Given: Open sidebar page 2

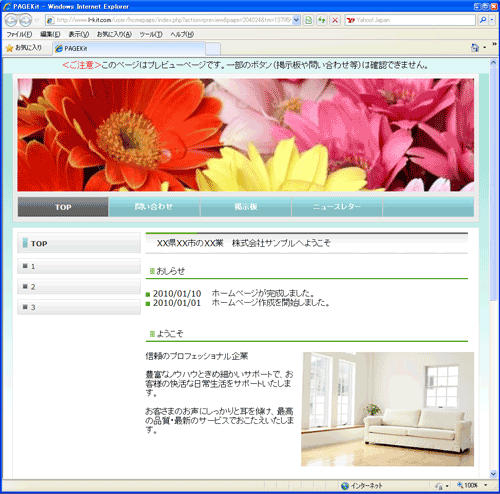Looking at the screenshot, I should pos(79,287).
